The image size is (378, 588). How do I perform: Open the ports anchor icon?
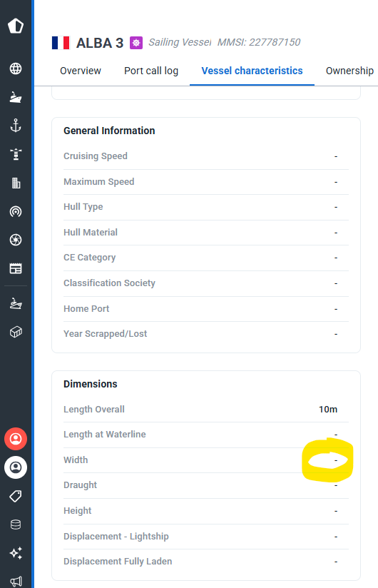(x=16, y=126)
